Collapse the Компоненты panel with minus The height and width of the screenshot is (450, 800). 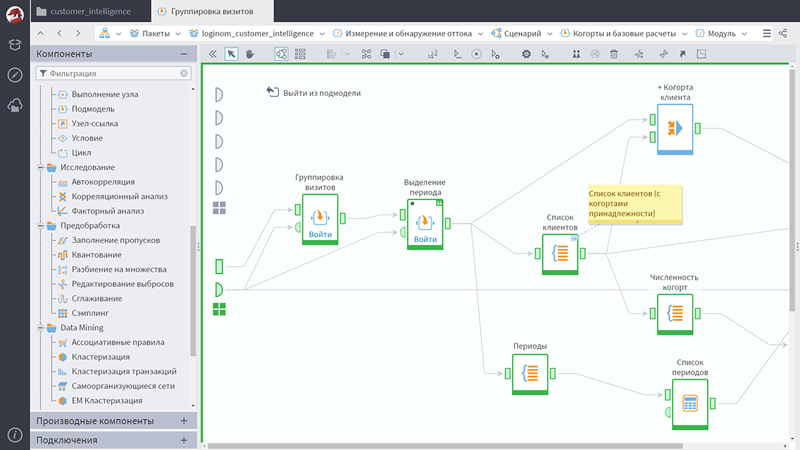tap(183, 54)
